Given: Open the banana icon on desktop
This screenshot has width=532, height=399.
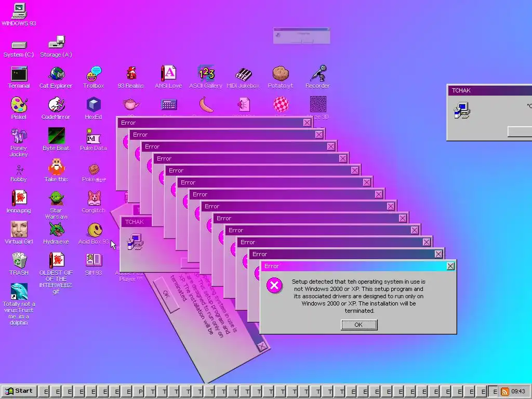Looking at the screenshot, I should (x=206, y=105).
